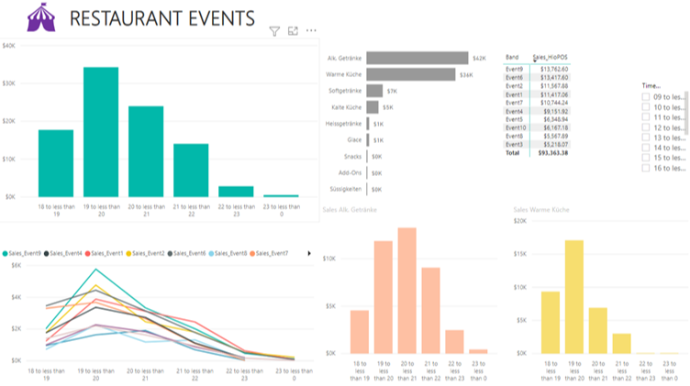The height and width of the screenshot is (386, 690).
Task: Check the 12 to less time slot
Action: 646,127
